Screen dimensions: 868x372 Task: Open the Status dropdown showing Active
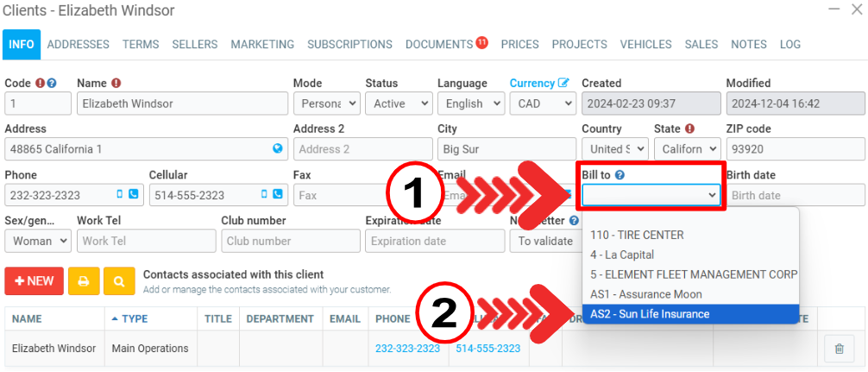pyautogui.click(x=398, y=104)
